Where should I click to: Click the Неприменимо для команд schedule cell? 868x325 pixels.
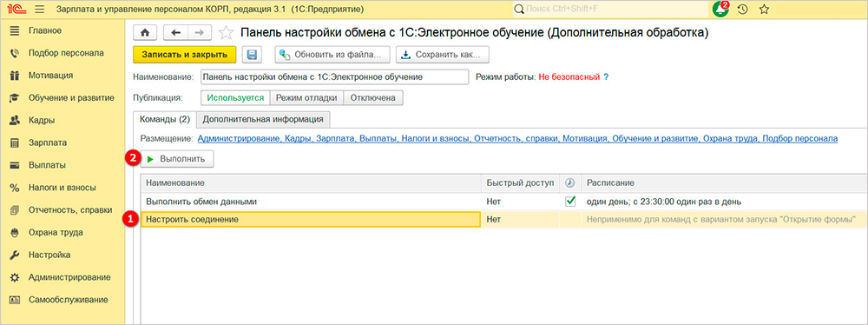coord(724,220)
